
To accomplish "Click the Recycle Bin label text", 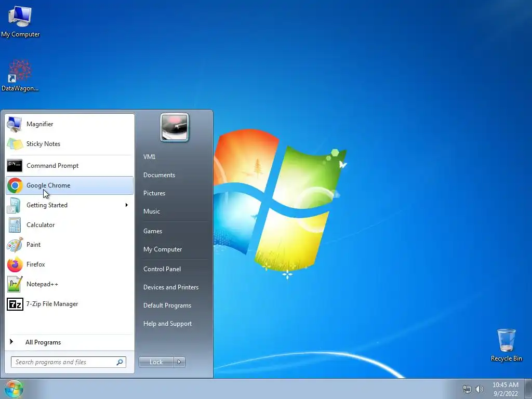I will [506, 358].
